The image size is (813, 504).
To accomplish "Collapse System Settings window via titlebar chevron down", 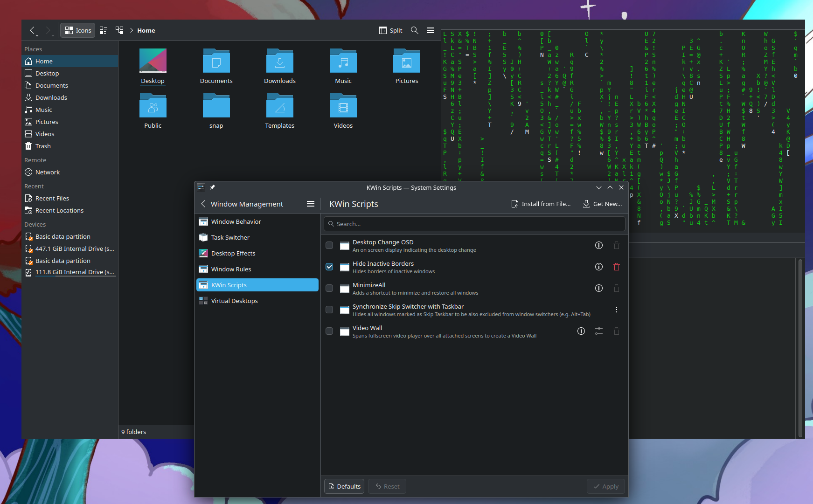I will coord(599,187).
